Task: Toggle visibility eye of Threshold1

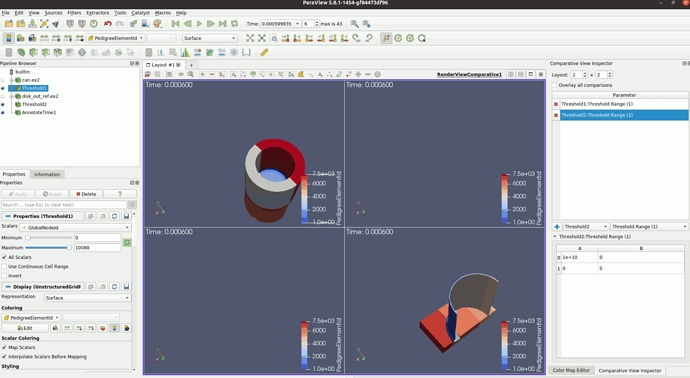Action: pyautogui.click(x=3, y=88)
